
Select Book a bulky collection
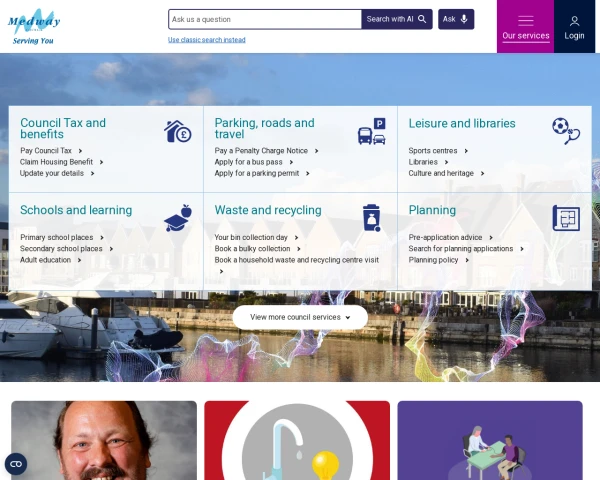[253, 249]
